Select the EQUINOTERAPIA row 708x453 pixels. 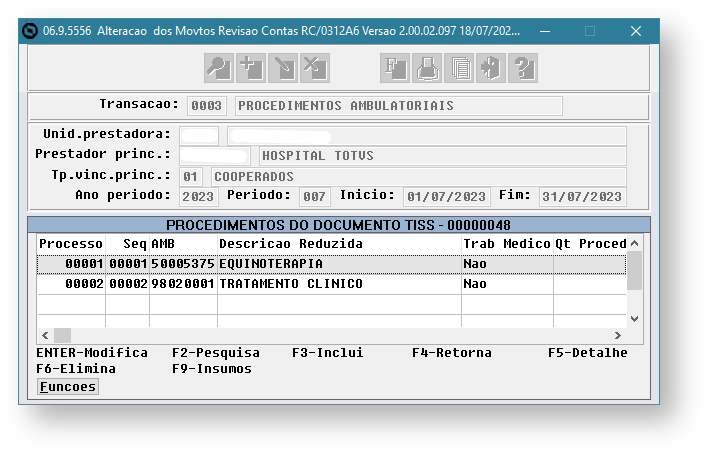331,264
